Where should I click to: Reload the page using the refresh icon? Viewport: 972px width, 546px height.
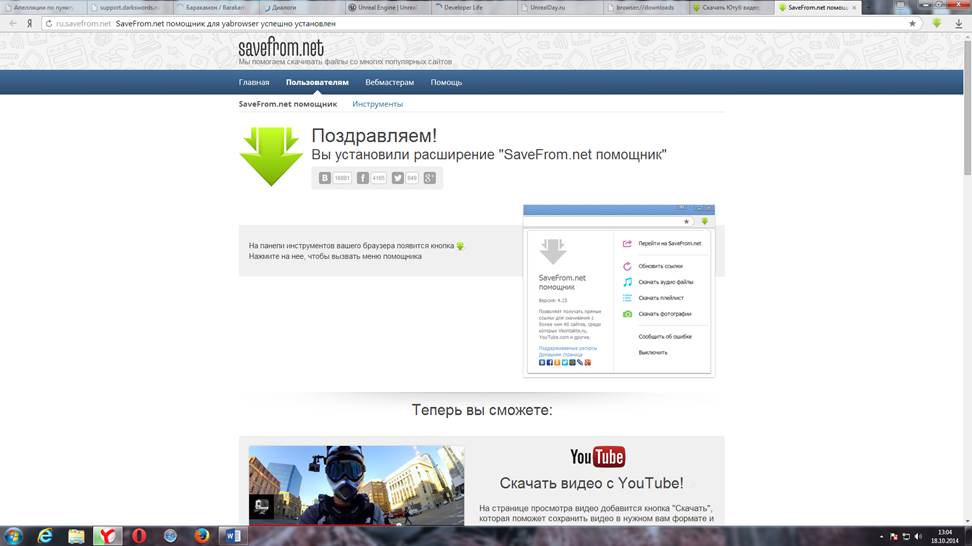click(x=48, y=24)
